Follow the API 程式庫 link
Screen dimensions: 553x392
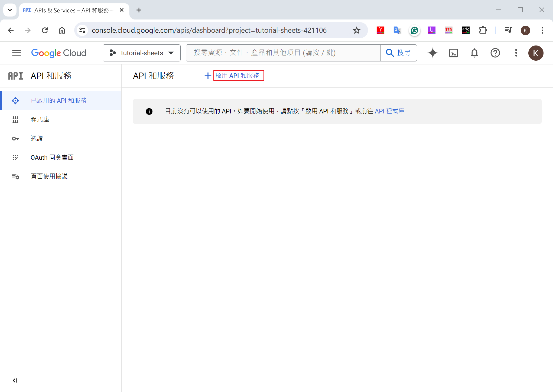(389, 111)
